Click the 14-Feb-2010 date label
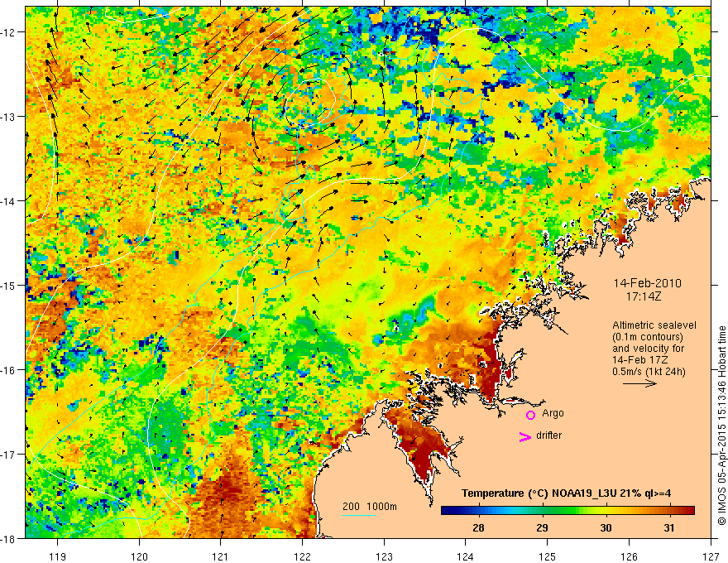728x563 pixels. click(x=647, y=283)
